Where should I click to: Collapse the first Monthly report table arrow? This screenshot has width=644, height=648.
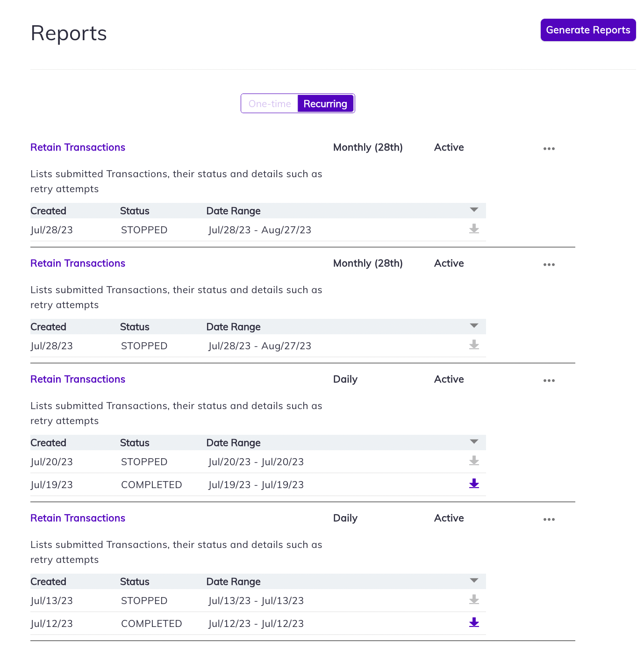[474, 210]
